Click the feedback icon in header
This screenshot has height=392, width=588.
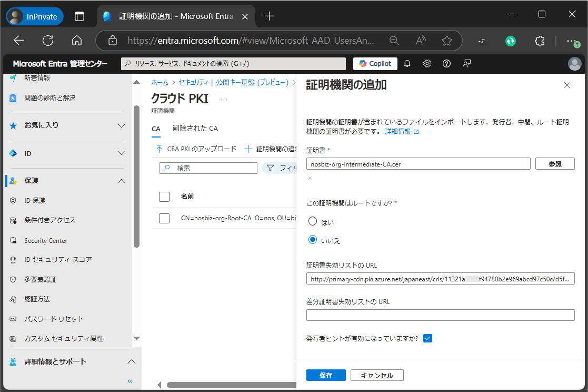(466, 64)
